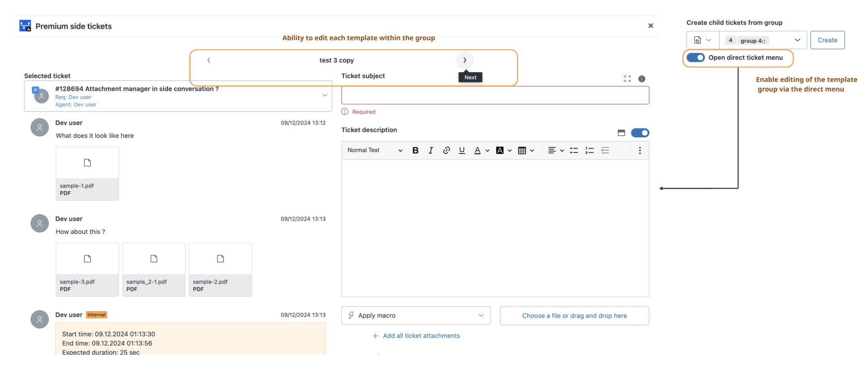Open more editor options menu

[x=640, y=150]
